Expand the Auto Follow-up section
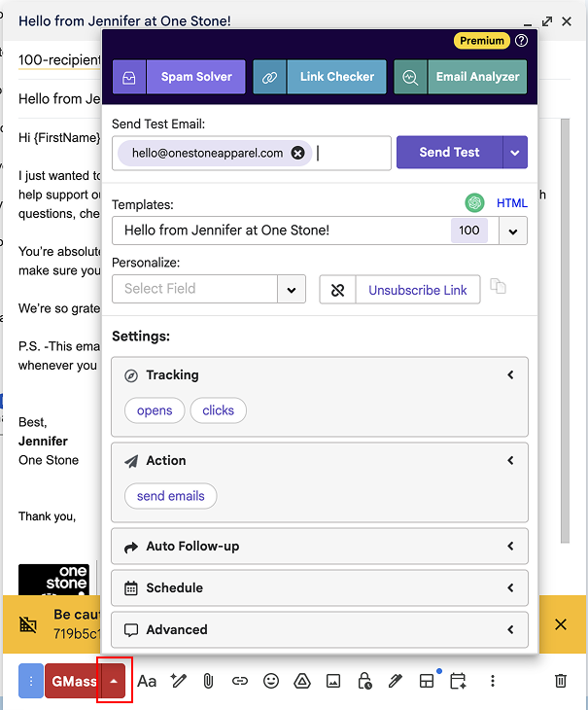The width and height of the screenshot is (588, 710). tap(320, 546)
